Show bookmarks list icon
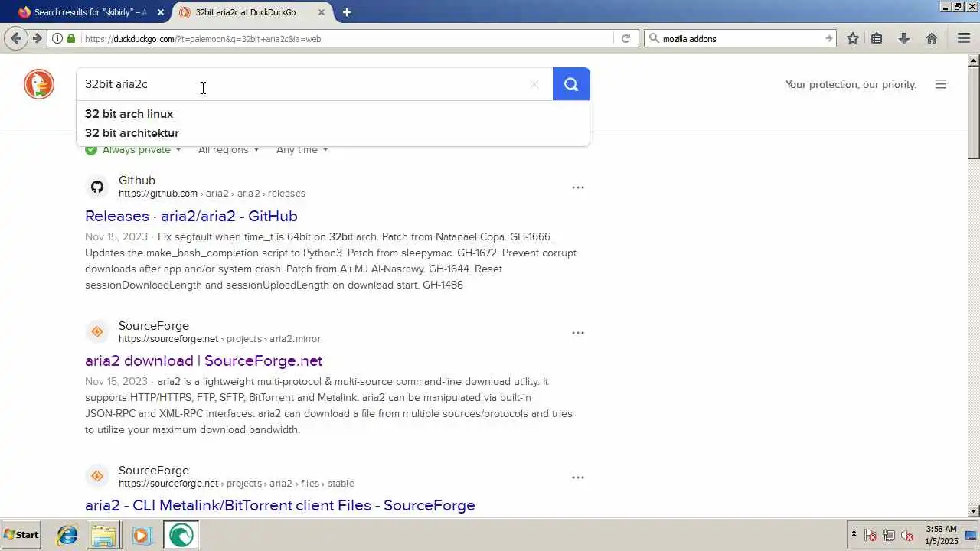This screenshot has height=551, width=980. click(x=877, y=38)
